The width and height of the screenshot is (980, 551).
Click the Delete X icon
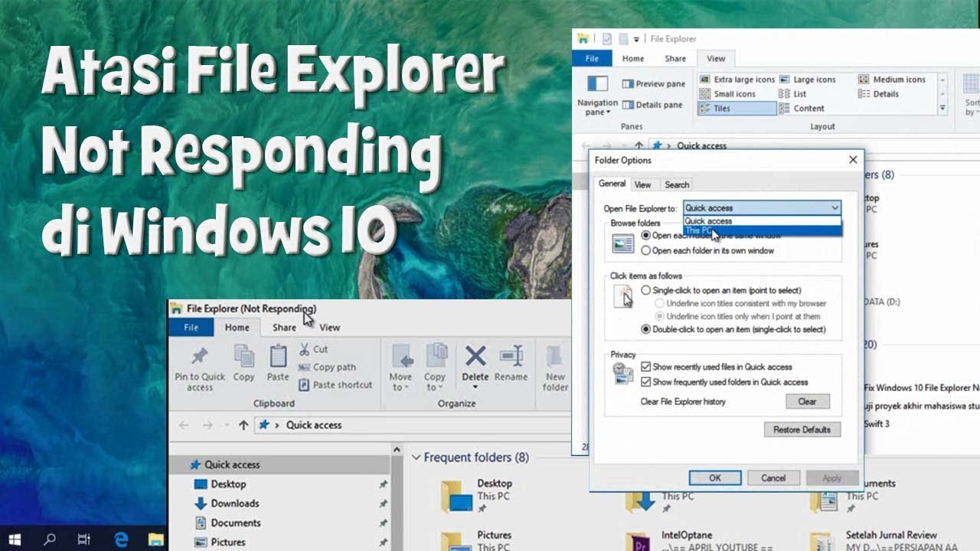point(475,356)
